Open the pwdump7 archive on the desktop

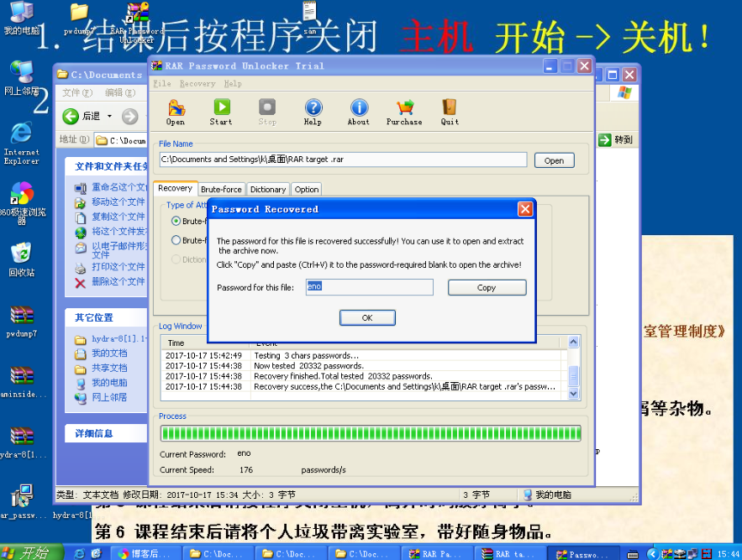22,322
